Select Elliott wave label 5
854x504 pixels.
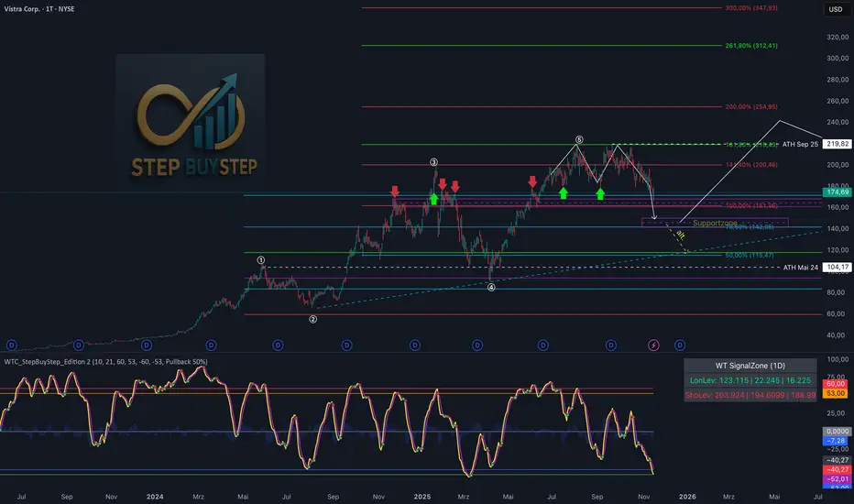[579, 139]
